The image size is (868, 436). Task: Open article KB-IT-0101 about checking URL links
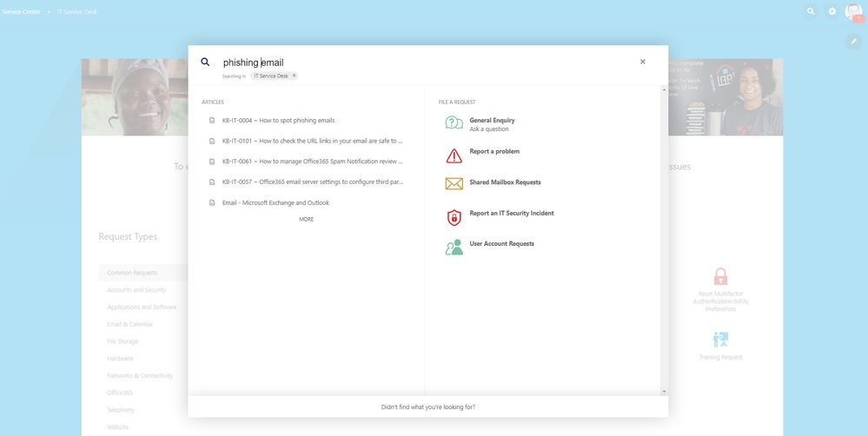(x=312, y=141)
